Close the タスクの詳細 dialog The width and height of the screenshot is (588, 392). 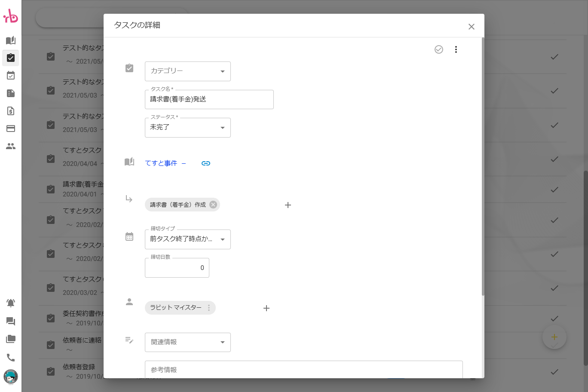click(x=471, y=27)
